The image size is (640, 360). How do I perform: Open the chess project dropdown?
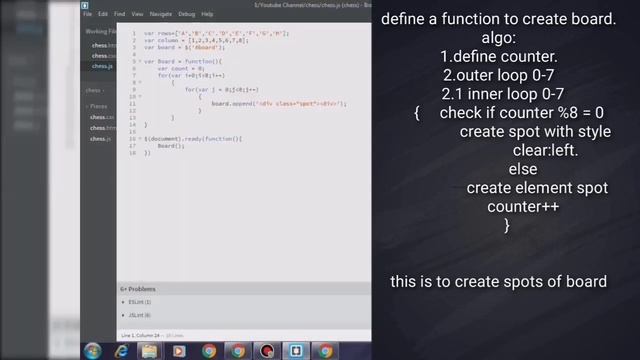click(95, 90)
